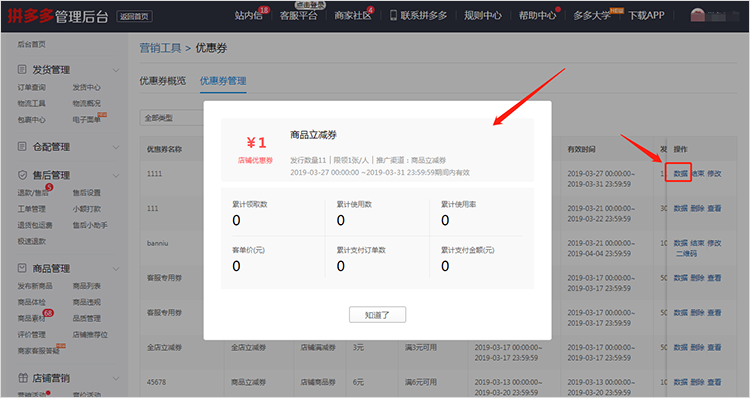
Task: Click the 知道了 button in dialog
Action: coord(377,315)
